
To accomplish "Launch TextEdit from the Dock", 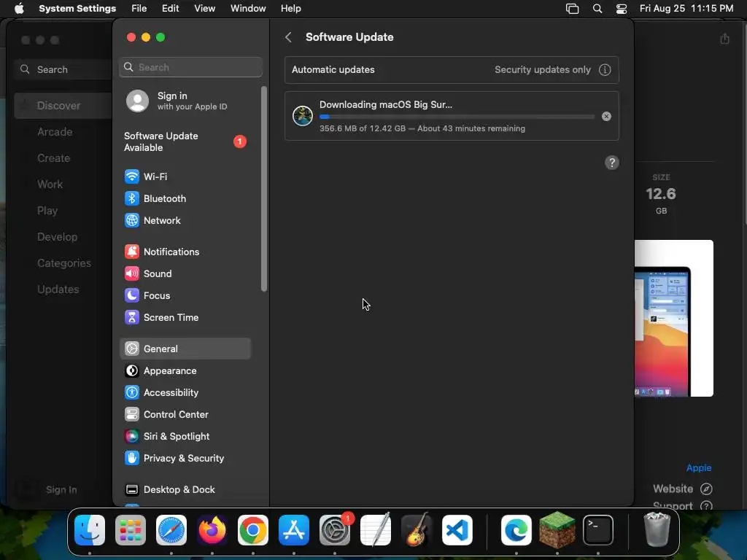I will pyautogui.click(x=376, y=530).
